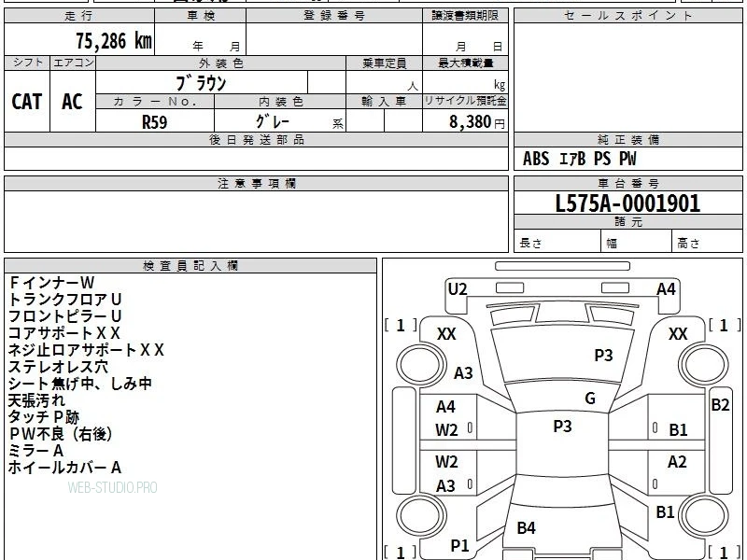Image resolution: width=747 pixels, height=560 pixels.
Task: Click the 登録番号 header
Action: [x=334, y=16]
